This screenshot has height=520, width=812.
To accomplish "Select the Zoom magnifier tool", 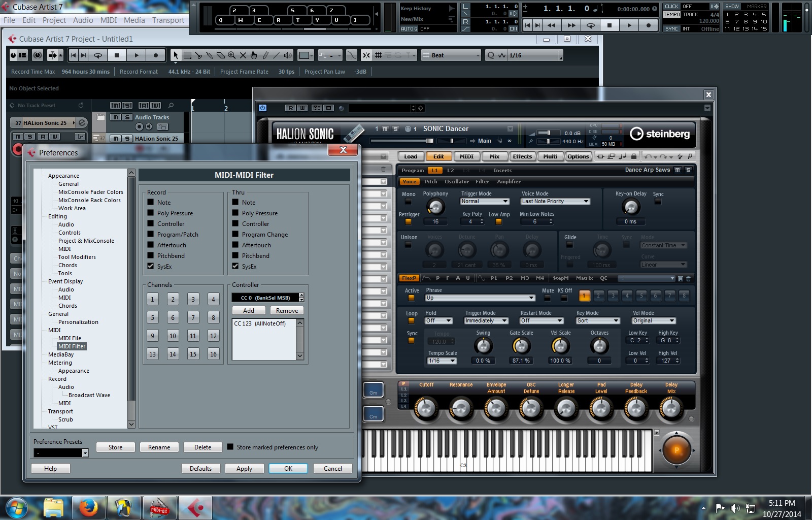I will coord(232,55).
